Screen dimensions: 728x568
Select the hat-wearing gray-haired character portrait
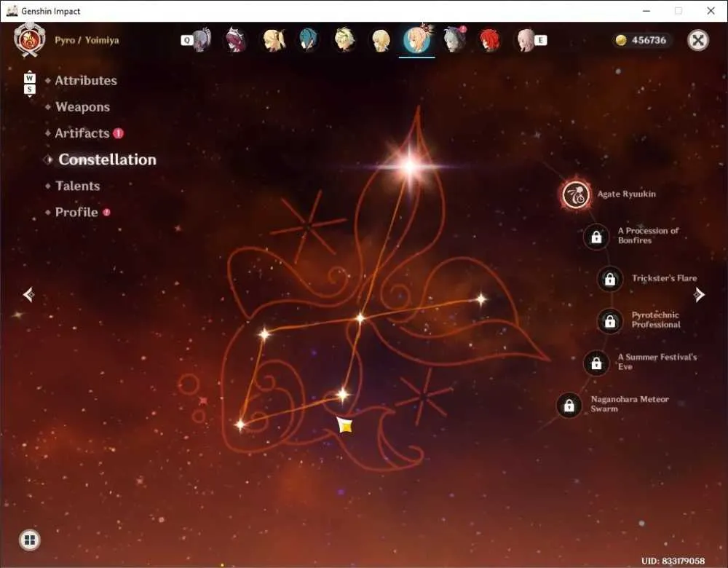pyautogui.click(x=454, y=39)
